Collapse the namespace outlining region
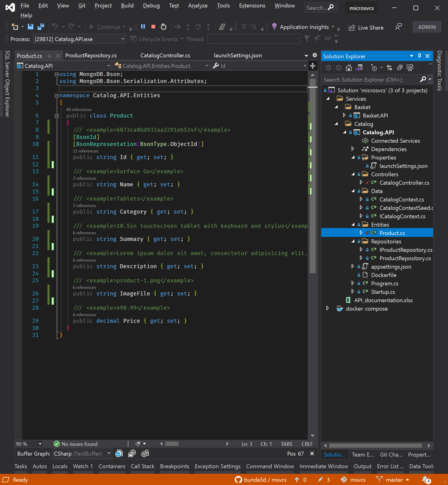This screenshot has height=485, width=448. (56, 95)
